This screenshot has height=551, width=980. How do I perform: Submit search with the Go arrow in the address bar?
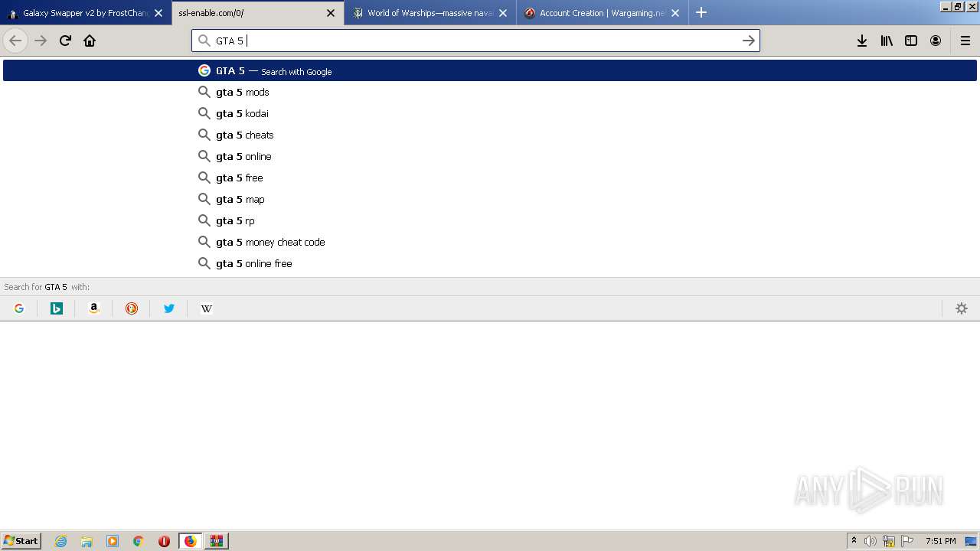(x=749, y=41)
